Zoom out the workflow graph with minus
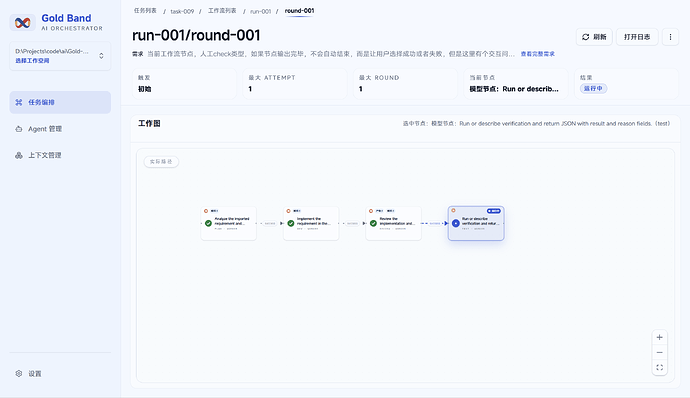Image resolution: width=690 pixels, height=398 pixels. [659, 352]
